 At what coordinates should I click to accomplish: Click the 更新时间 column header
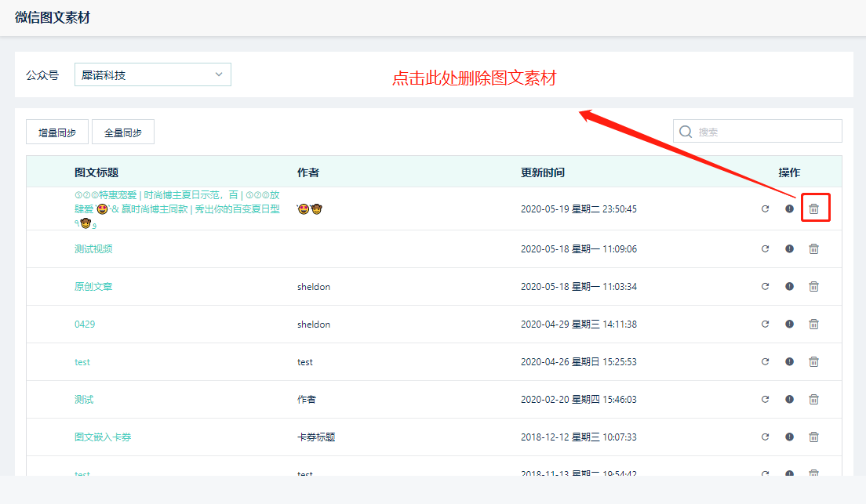[x=542, y=172]
